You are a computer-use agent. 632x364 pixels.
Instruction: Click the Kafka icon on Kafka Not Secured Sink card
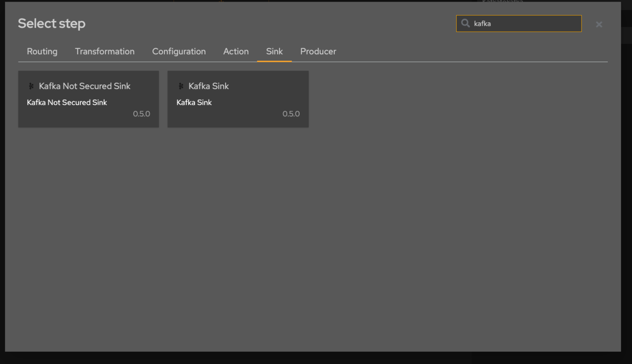click(31, 86)
